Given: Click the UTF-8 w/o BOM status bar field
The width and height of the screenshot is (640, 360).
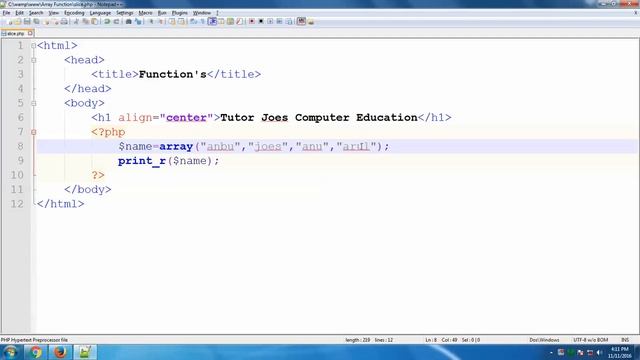Looking at the screenshot, I should coord(590,340).
